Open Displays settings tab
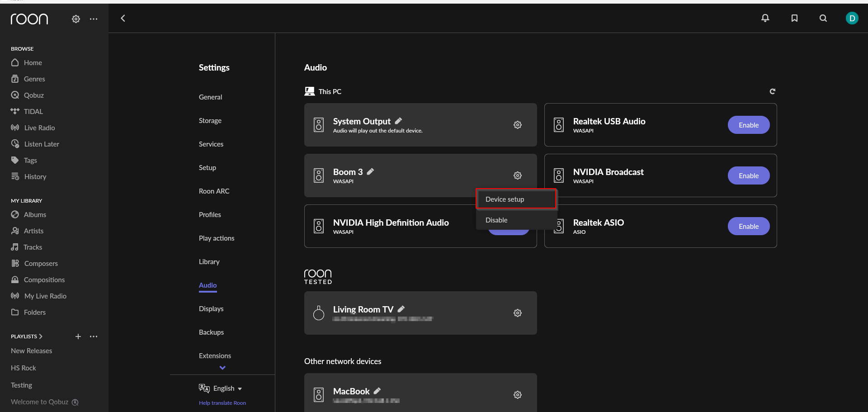Screen dimensions: 868x412 pos(211,308)
